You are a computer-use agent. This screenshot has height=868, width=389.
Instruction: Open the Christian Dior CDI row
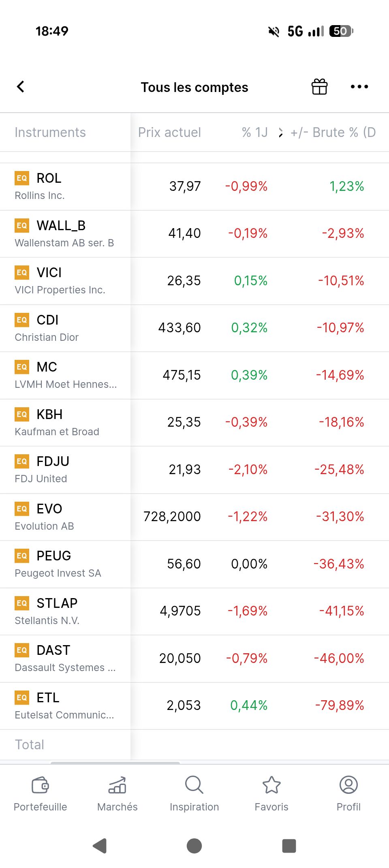(x=194, y=328)
